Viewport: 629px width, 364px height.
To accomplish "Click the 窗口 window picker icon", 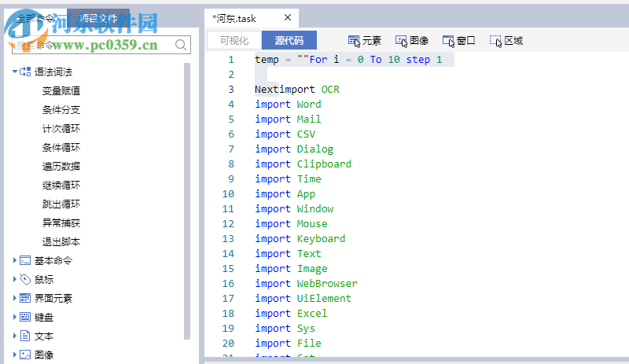I will click(448, 41).
